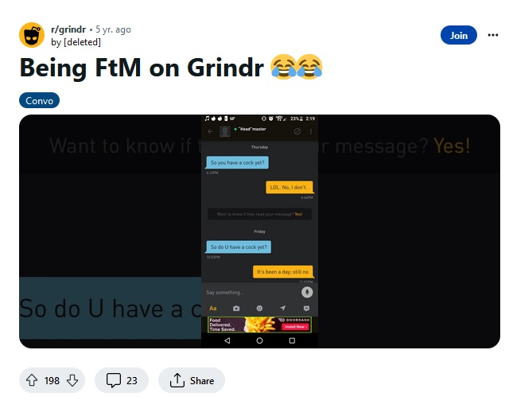Image resolution: width=505 pixels, height=420 pixels.
Task: Open the chat's vertical dots menu
Action: [x=311, y=131]
